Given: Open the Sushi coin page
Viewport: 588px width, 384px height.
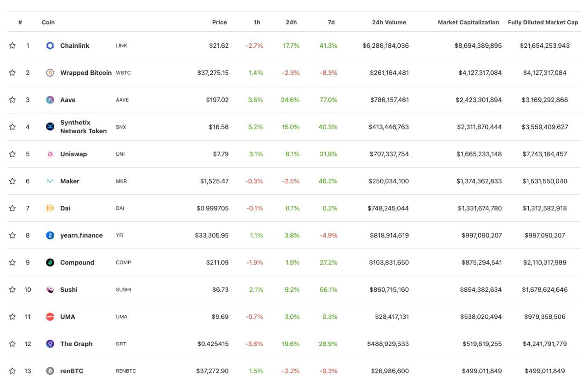Looking at the screenshot, I should [x=69, y=289].
